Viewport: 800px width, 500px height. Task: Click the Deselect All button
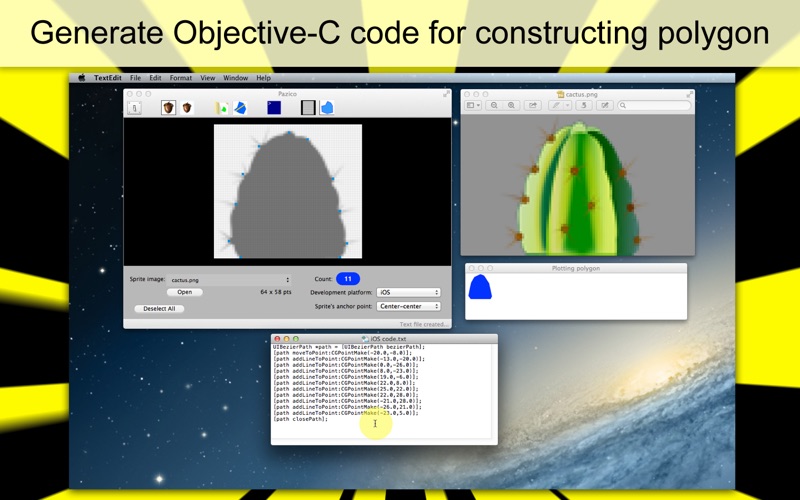159,309
